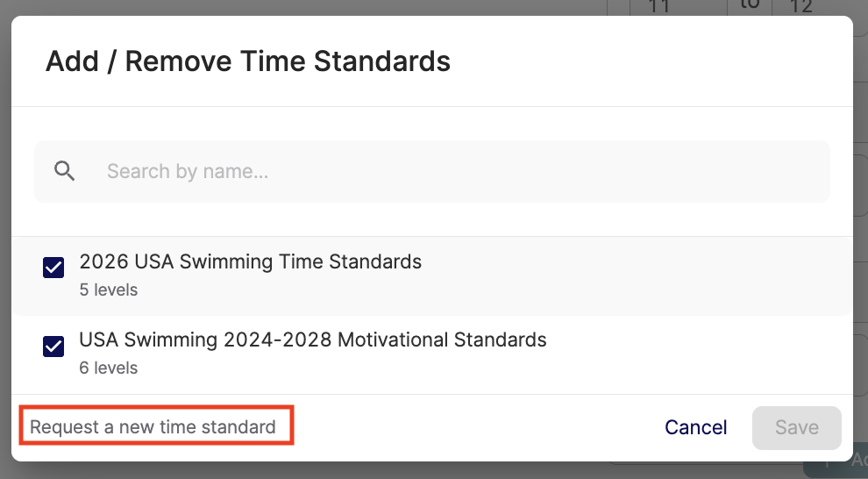Viewport: 868px width, 479px height.
Task: Click the '5 levels' subtitle text
Action: point(109,290)
